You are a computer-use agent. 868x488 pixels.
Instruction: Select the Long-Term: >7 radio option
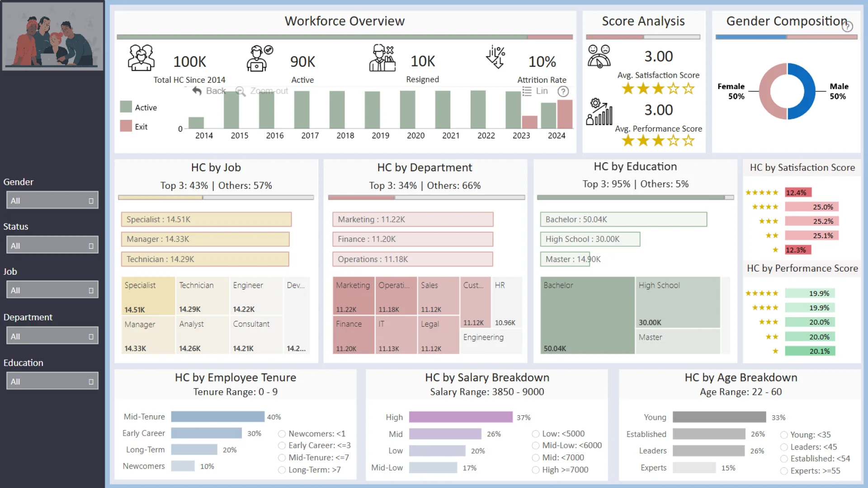click(282, 470)
